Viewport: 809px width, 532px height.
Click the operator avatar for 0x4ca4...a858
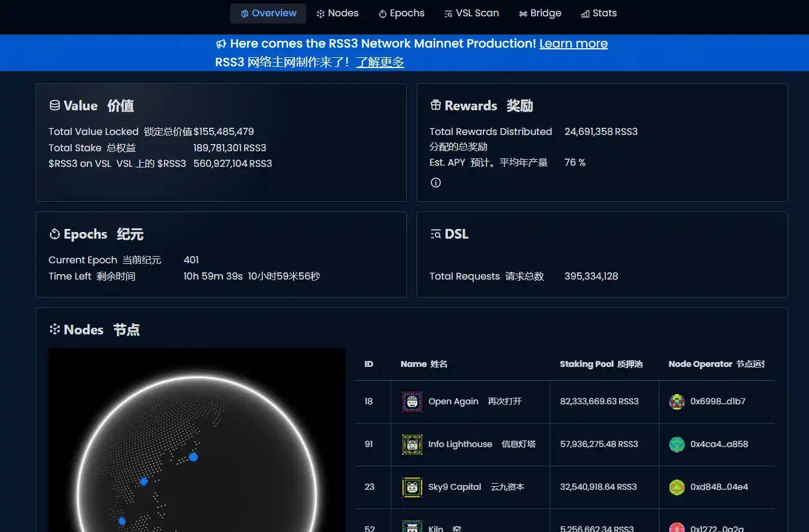tap(677, 445)
